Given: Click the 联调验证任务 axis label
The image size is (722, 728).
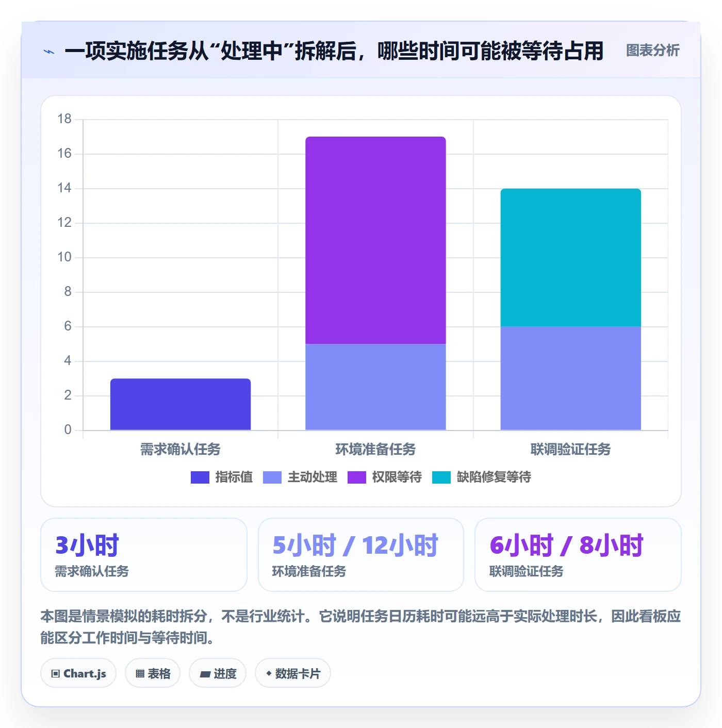Looking at the screenshot, I should point(571,450).
